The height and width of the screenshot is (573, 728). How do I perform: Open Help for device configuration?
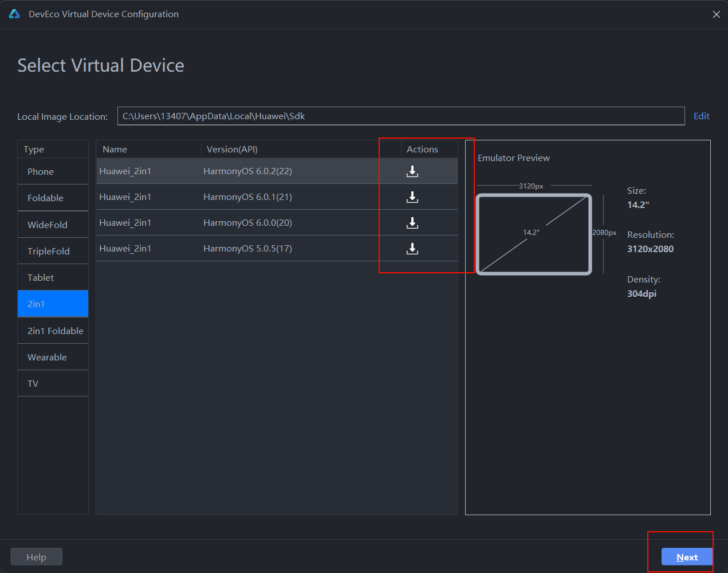[x=36, y=557]
